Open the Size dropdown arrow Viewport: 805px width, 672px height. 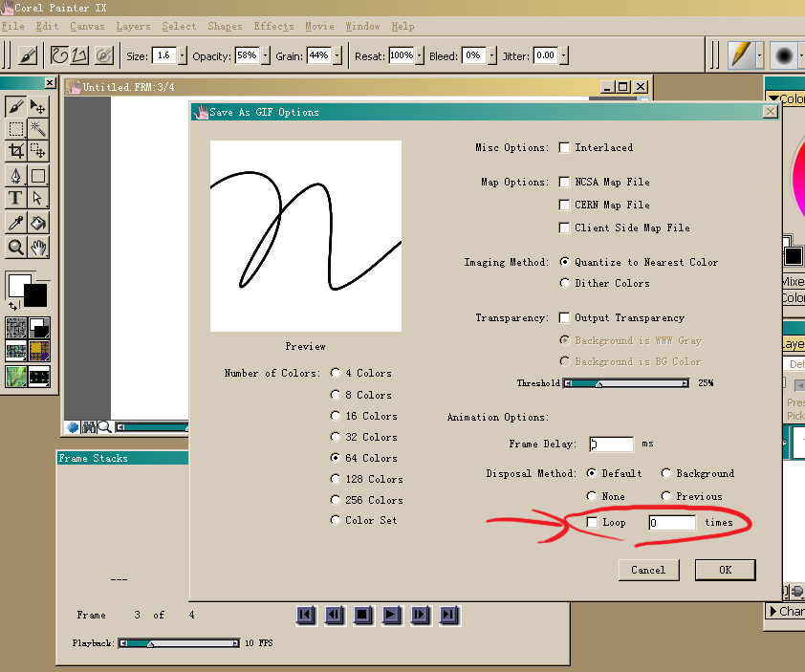(183, 56)
